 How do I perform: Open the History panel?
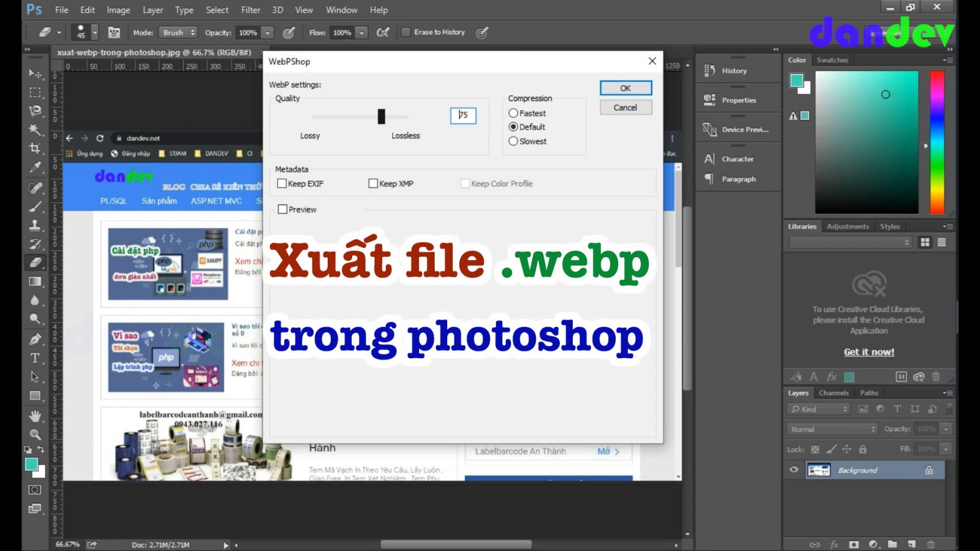click(x=734, y=71)
